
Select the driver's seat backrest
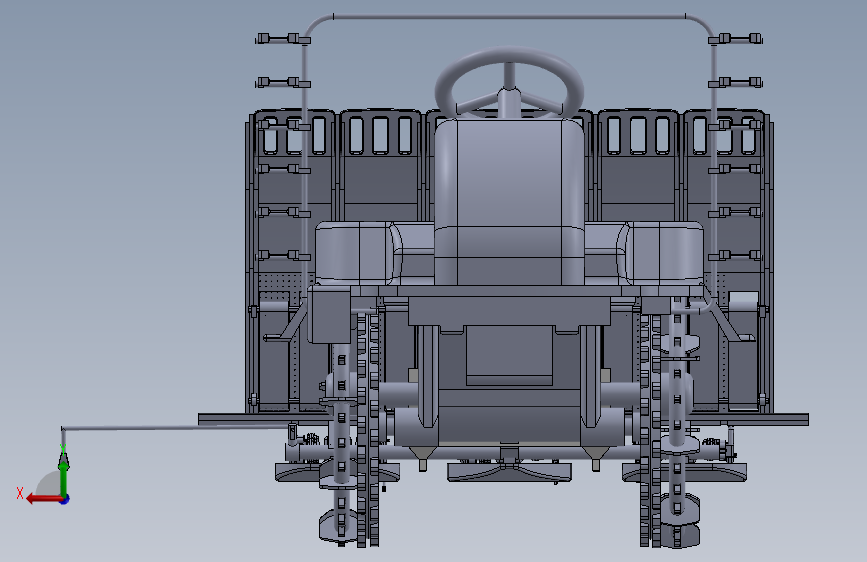coord(509,202)
